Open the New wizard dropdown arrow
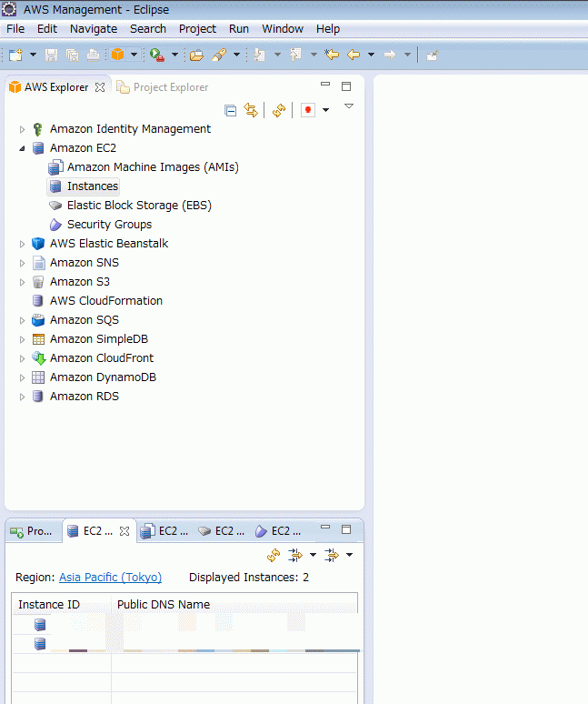Viewport: 588px width, 704px height. [x=33, y=55]
